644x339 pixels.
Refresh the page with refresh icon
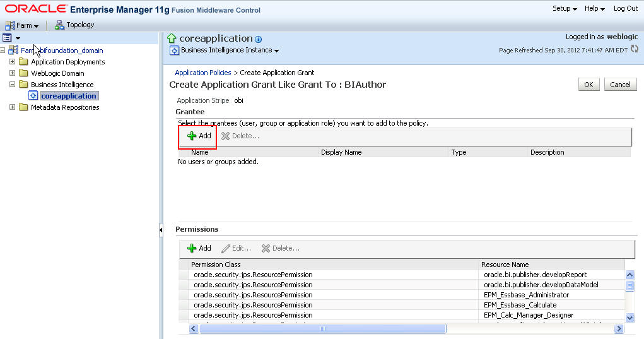pos(635,49)
